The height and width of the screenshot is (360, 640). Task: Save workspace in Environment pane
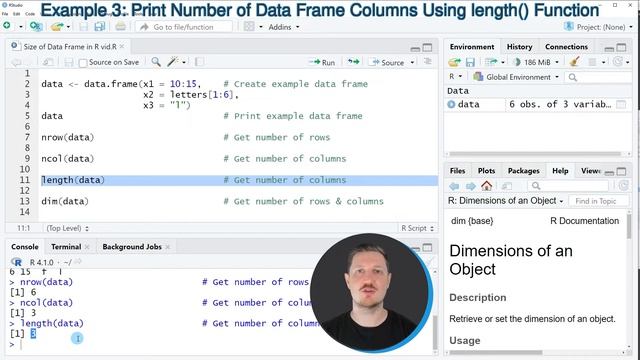[470, 62]
